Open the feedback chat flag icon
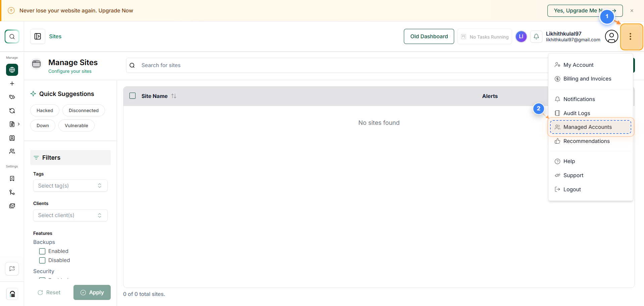The height and width of the screenshot is (306, 644). click(12, 269)
